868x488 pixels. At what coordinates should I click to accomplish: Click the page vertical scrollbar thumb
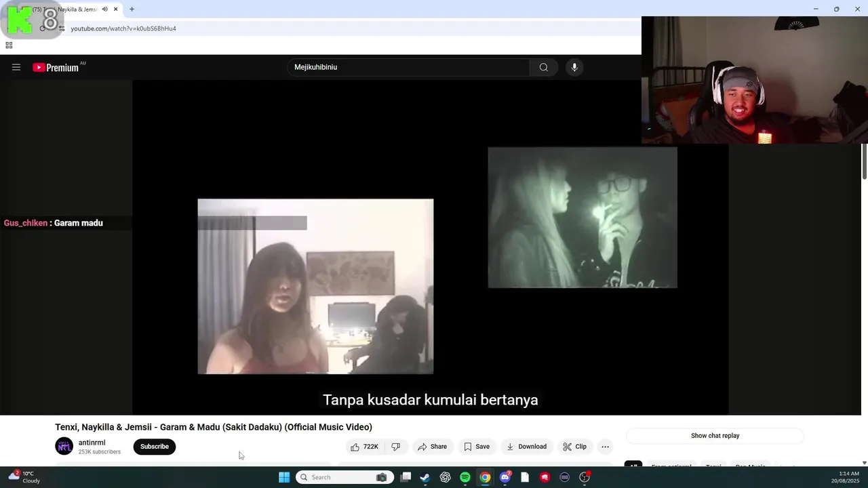(864, 161)
